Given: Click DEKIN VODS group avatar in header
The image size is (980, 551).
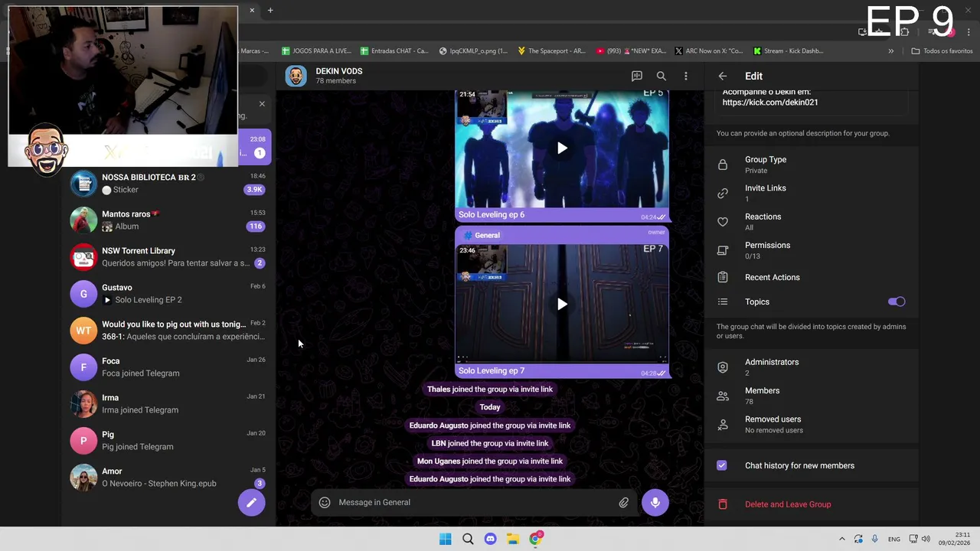Looking at the screenshot, I should [x=296, y=76].
